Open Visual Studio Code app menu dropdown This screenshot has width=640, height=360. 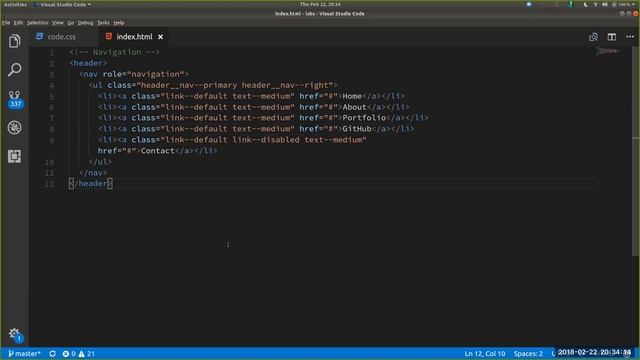click(x=63, y=4)
